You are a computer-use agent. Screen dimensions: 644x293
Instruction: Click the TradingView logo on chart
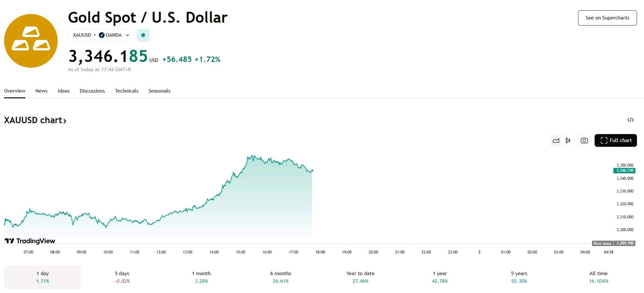(x=30, y=241)
